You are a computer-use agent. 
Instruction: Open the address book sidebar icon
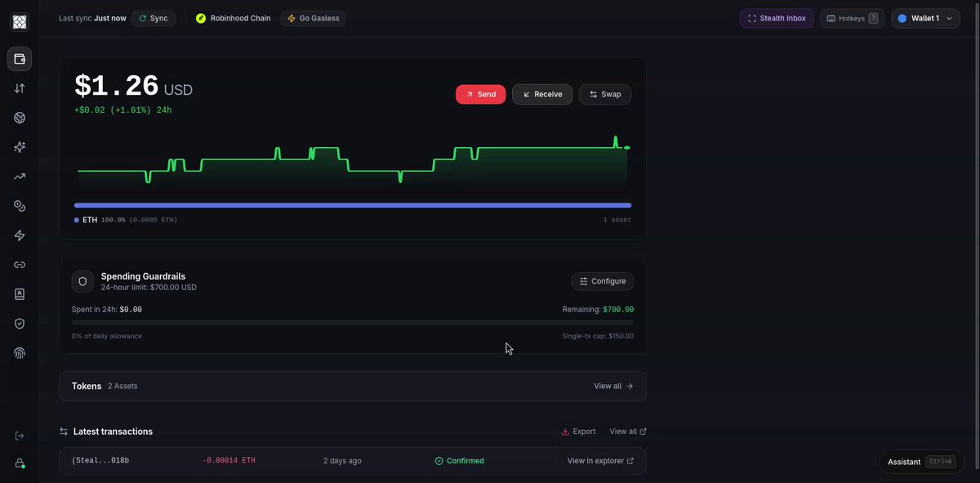tap(20, 294)
